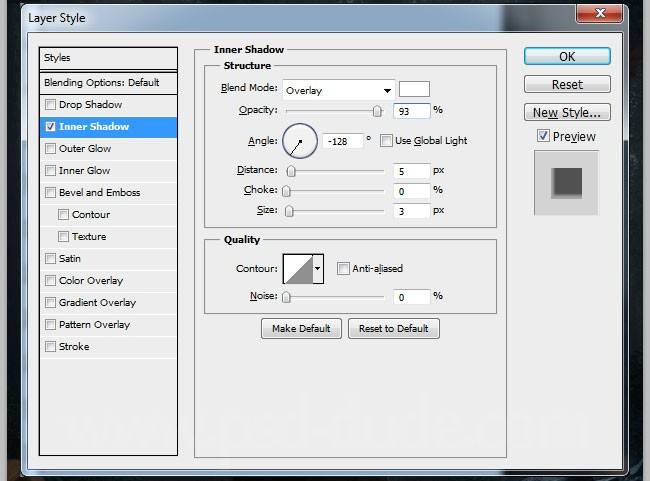Click the Contour curve thumbnail
The height and width of the screenshot is (481, 650).
tap(298, 268)
